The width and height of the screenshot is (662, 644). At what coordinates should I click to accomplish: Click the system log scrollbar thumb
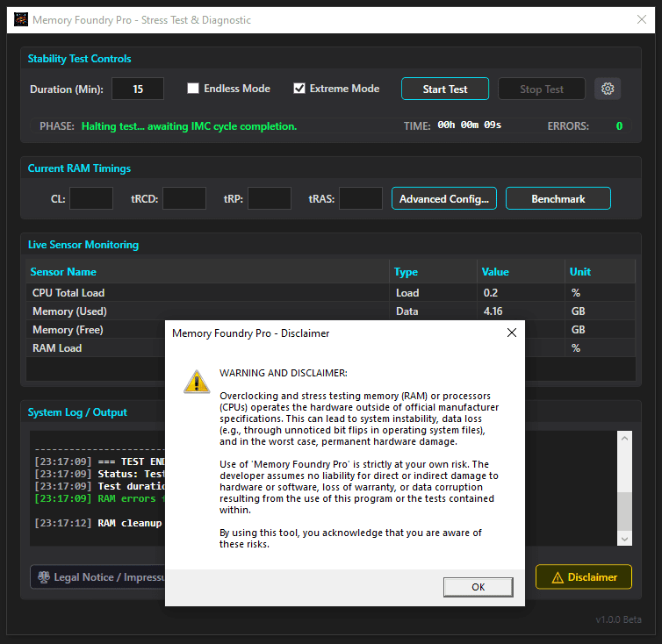pyautogui.click(x=624, y=511)
